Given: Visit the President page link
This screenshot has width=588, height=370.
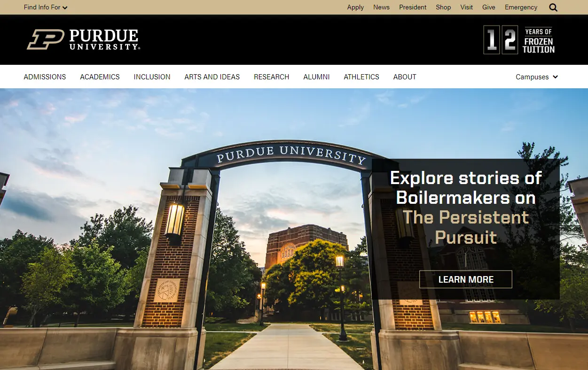Looking at the screenshot, I should tap(413, 8).
